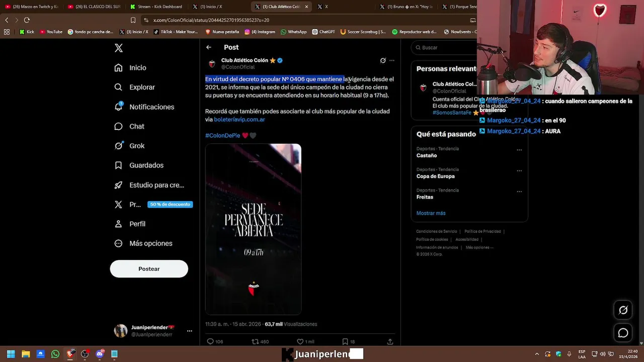Click the X logo in sidebar

click(118, 48)
